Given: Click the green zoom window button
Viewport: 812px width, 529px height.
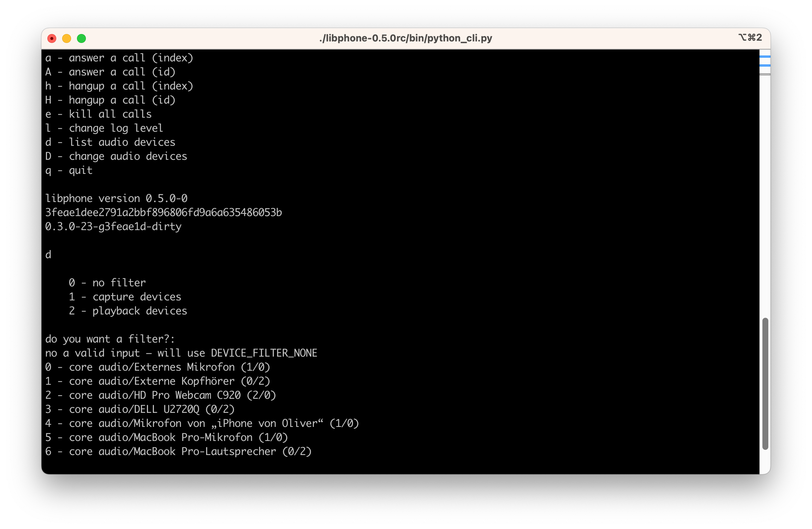Looking at the screenshot, I should [81, 38].
